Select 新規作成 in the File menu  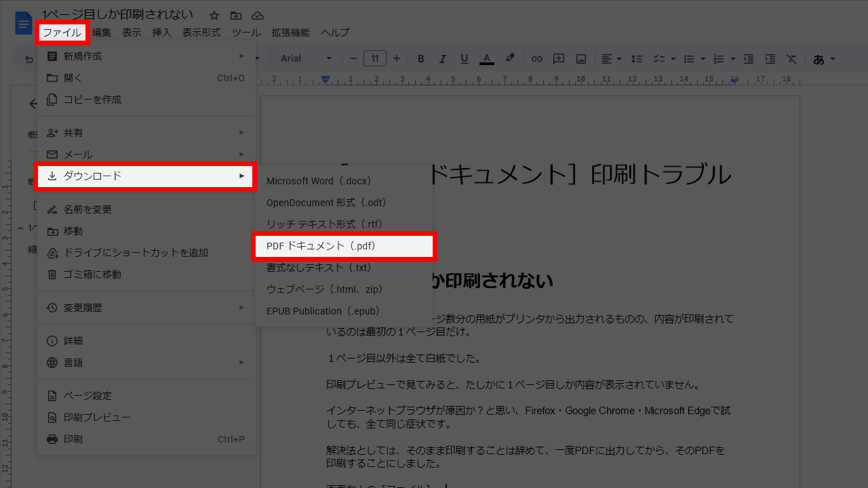pos(146,56)
